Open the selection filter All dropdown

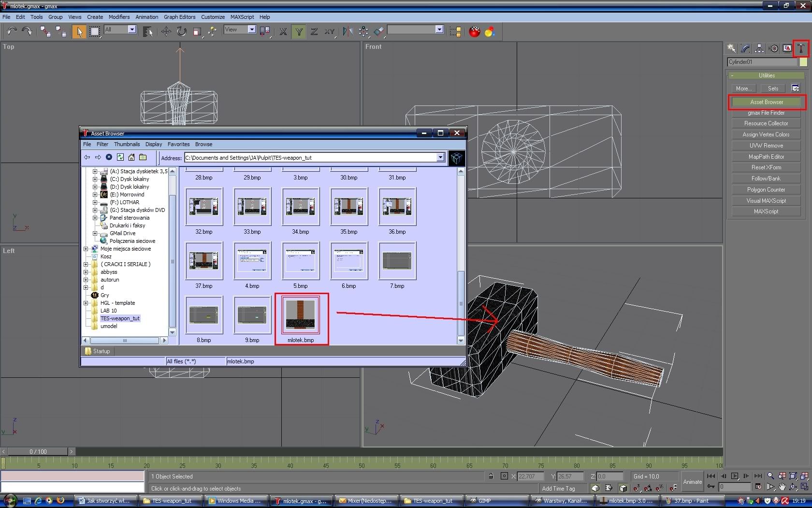click(131, 30)
